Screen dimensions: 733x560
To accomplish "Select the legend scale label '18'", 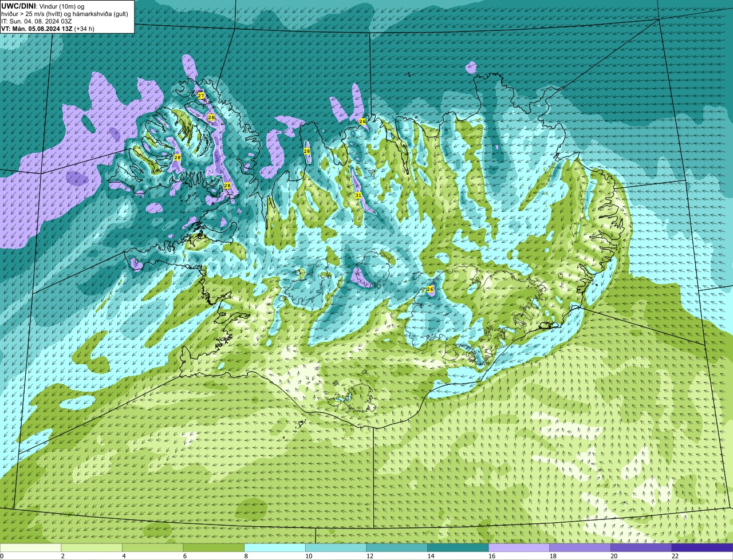I will [553, 556].
